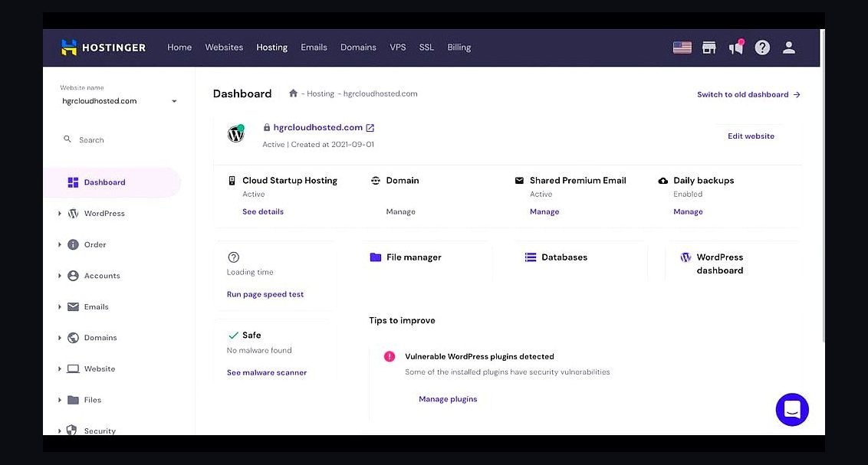Image resolution: width=868 pixels, height=465 pixels.
Task: Click the Accounts person icon in the sidebar
Action: 73,275
